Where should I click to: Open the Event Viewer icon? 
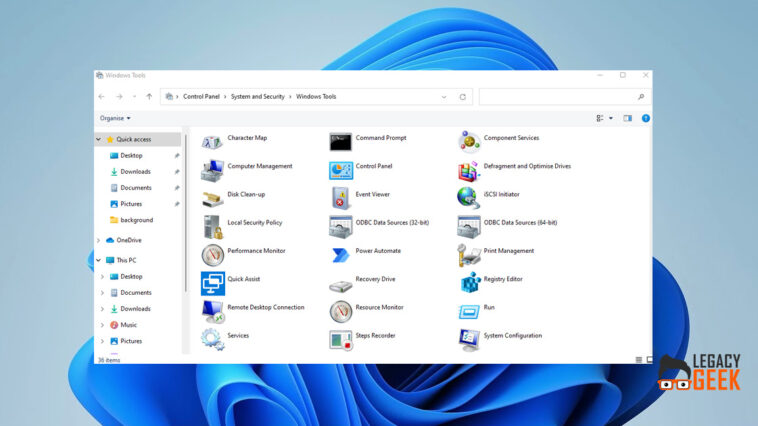tap(340, 199)
